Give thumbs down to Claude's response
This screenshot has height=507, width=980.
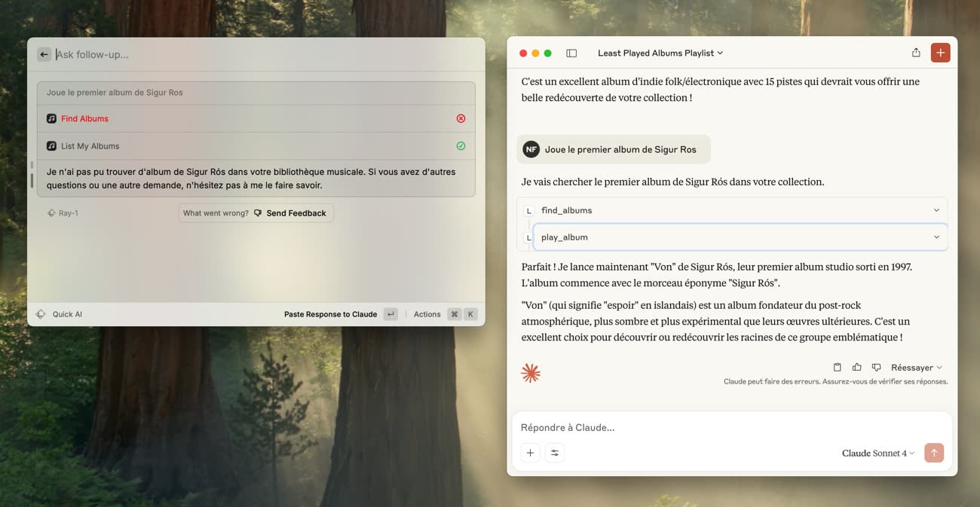pyautogui.click(x=876, y=368)
